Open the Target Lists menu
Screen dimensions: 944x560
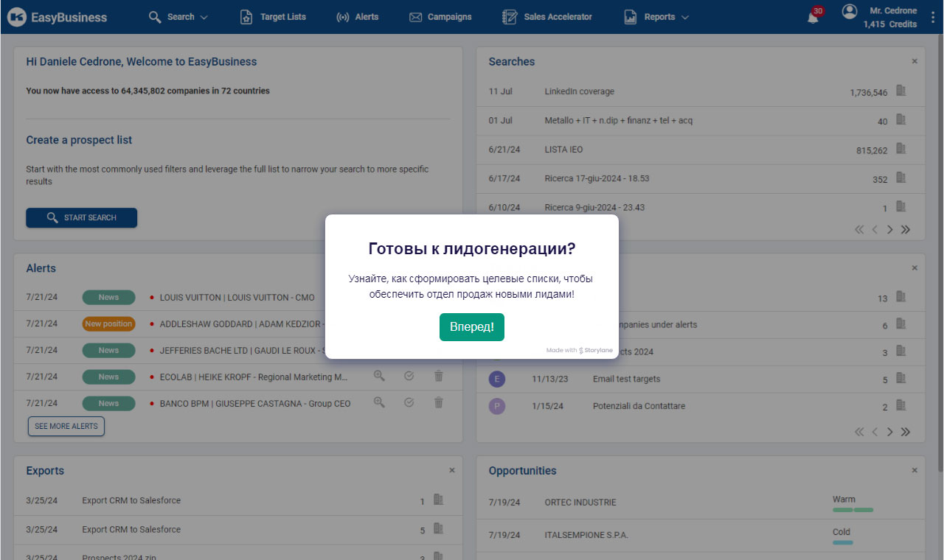pyautogui.click(x=273, y=17)
